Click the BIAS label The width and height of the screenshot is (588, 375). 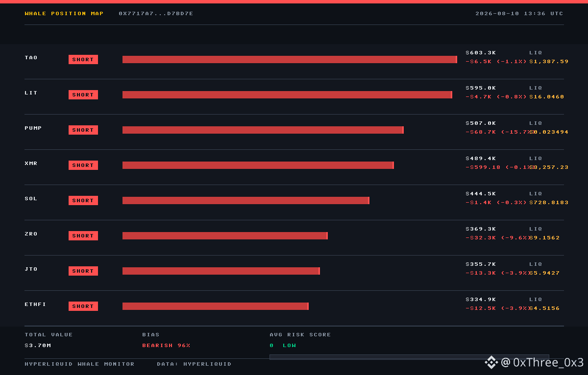pyautogui.click(x=151, y=335)
